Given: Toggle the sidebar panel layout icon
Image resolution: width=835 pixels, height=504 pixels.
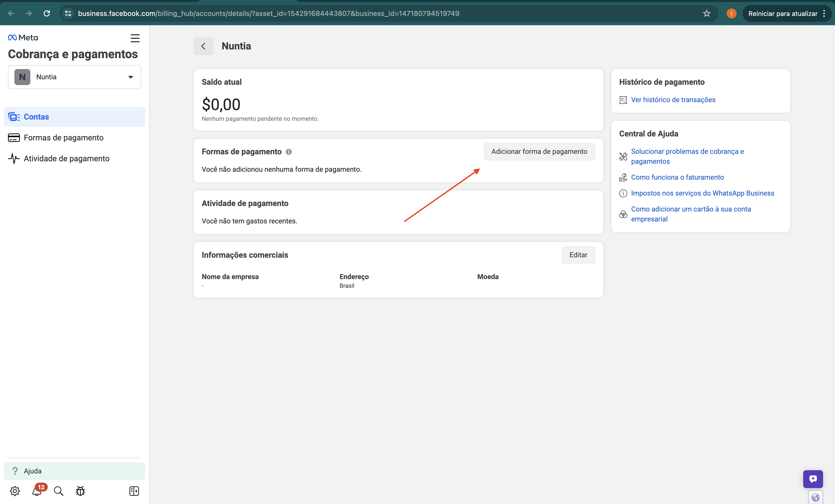Looking at the screenshot, I should (x=134, y=491).
